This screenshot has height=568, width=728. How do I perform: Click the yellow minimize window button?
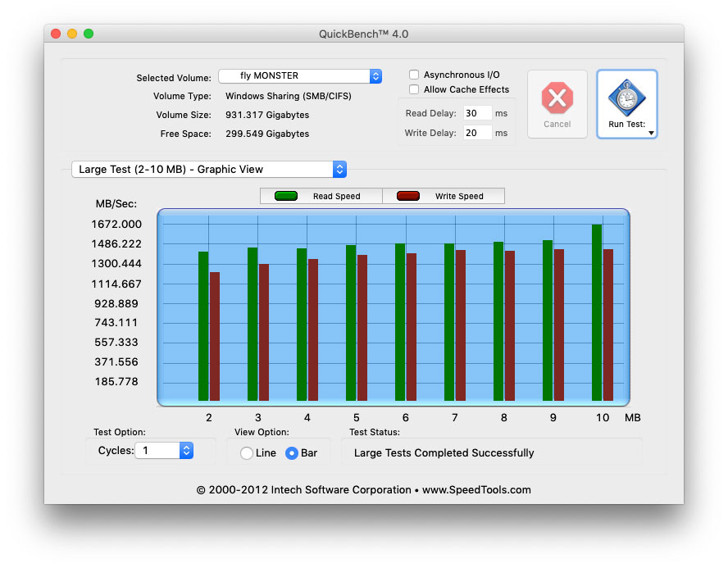[x=72, y=34]
